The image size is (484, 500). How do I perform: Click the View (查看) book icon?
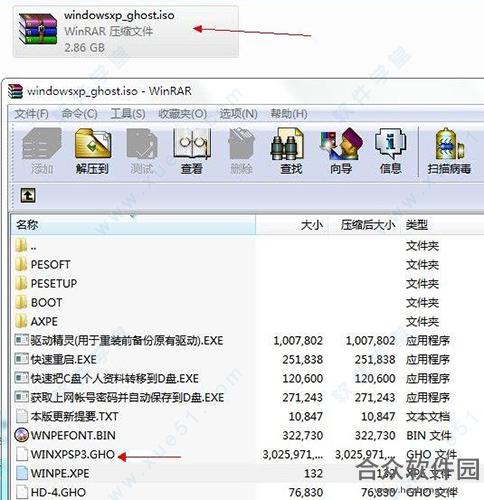click(x=192, y=144)
